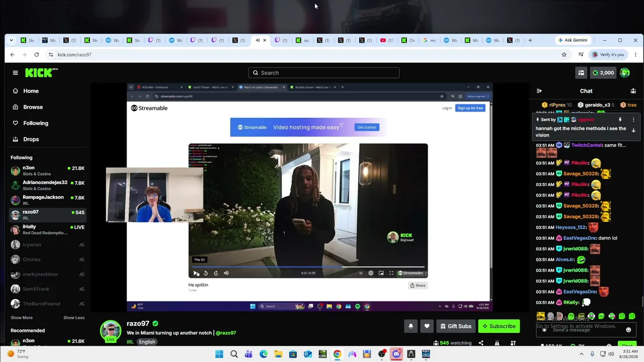Viewport: 644px width, 362px height.
Task: Close the active audio-playing tab
Action: click(265, 40)
